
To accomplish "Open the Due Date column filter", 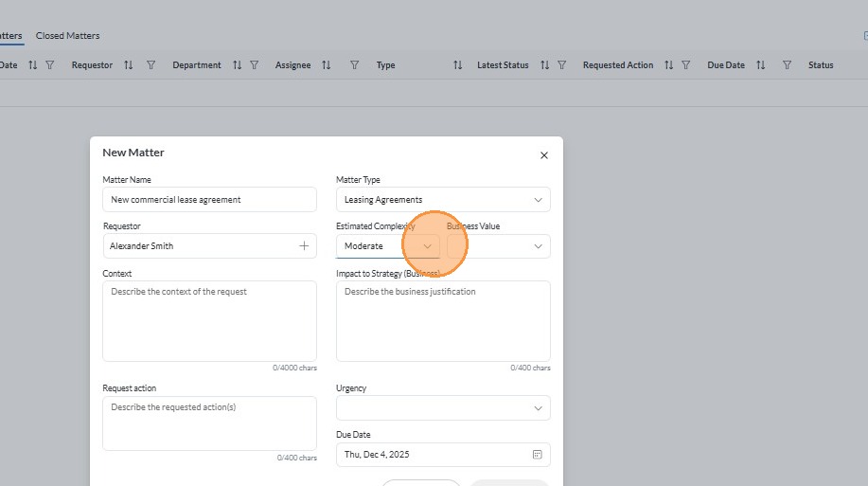I will point(787,65).
